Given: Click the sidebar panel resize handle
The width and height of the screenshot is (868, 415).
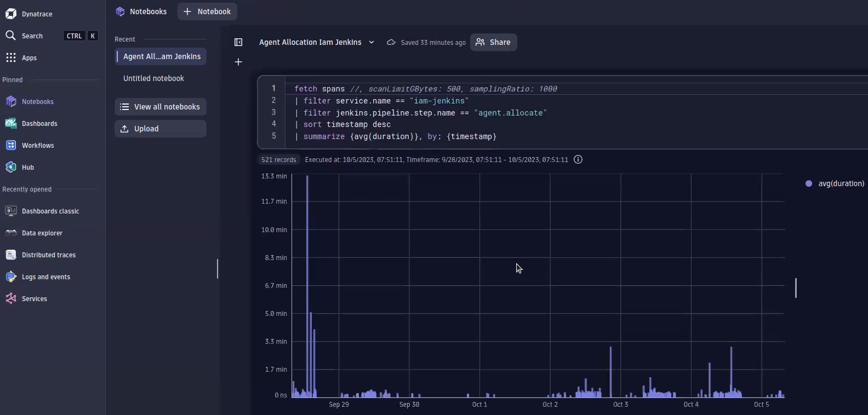Looking at the screenshot, I should click(218, 269).
